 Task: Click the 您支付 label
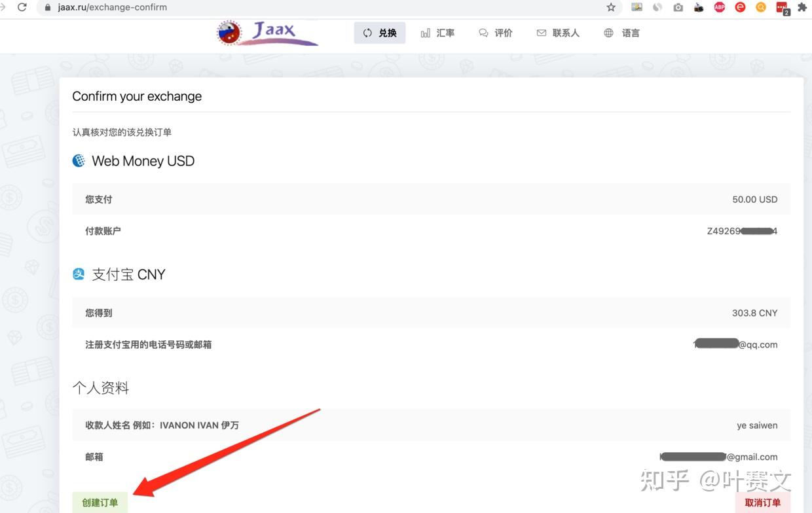coord(98,200)
